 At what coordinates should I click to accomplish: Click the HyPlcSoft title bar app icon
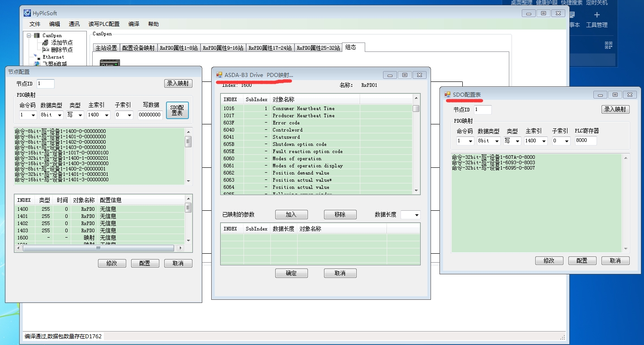coord(27,13)
